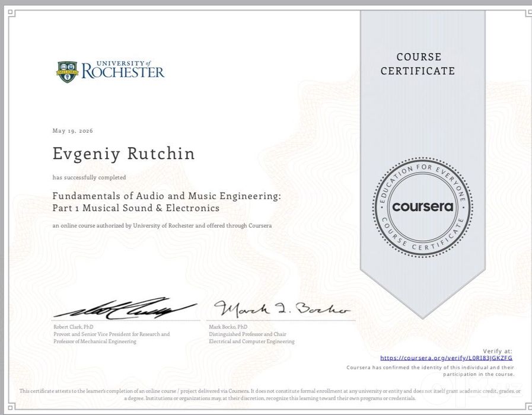
Task: Click the line "Fundamentals of Audio and Music Engineering:"
Action: 167,196
